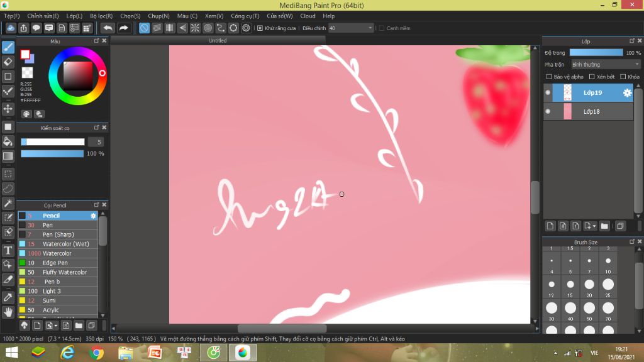Open snap settings gear in toolbar
Screen dimensions: 644x362
[246, 28]
